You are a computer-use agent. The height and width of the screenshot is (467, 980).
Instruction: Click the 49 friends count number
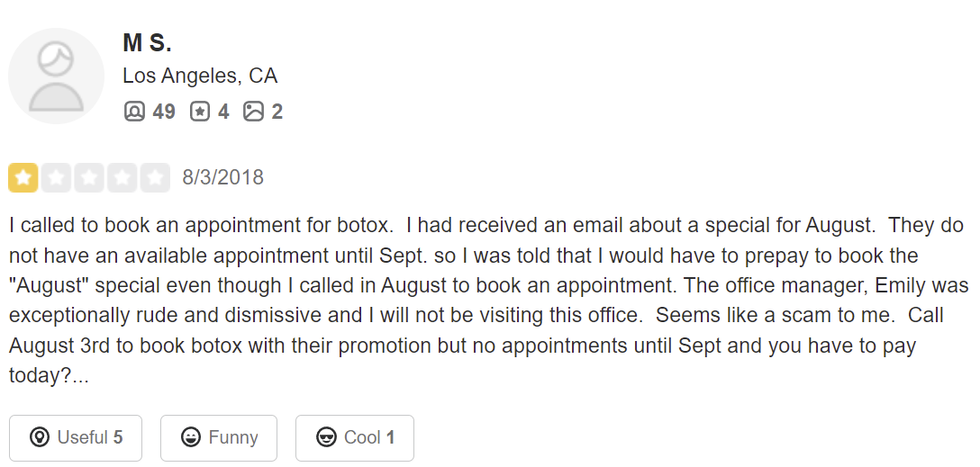point(164,112)
